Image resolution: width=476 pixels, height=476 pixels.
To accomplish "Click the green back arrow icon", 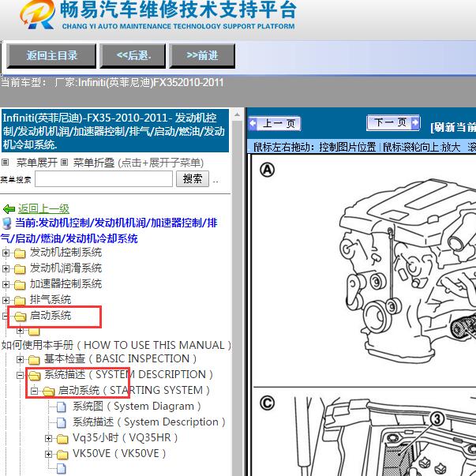I will click(9, 209).
